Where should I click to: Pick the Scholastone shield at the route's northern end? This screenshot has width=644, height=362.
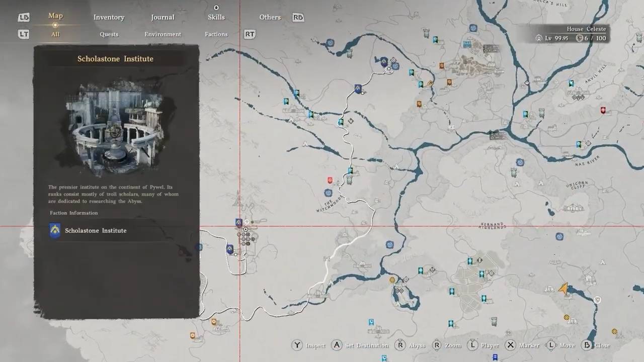tap(384, 62)
